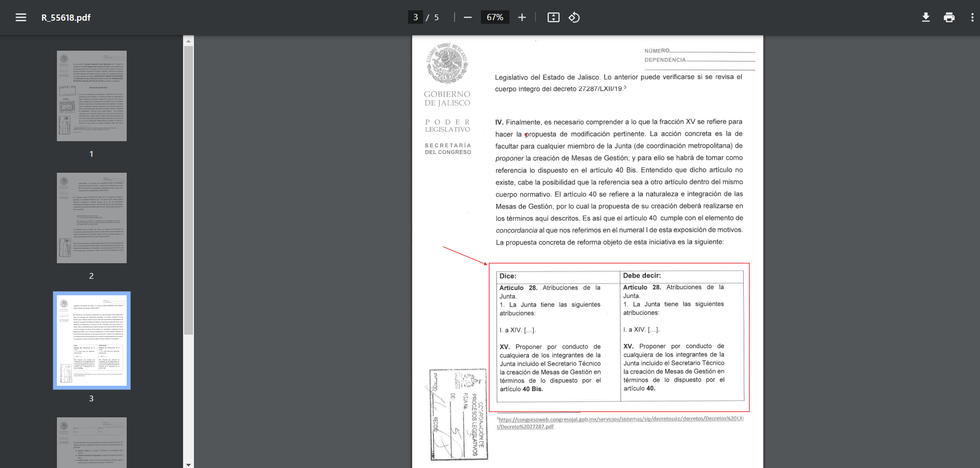Image resolution: width=980 pixels, height=468 pixels.
Task: Click thumbnail label number 1
Action: 92,154
